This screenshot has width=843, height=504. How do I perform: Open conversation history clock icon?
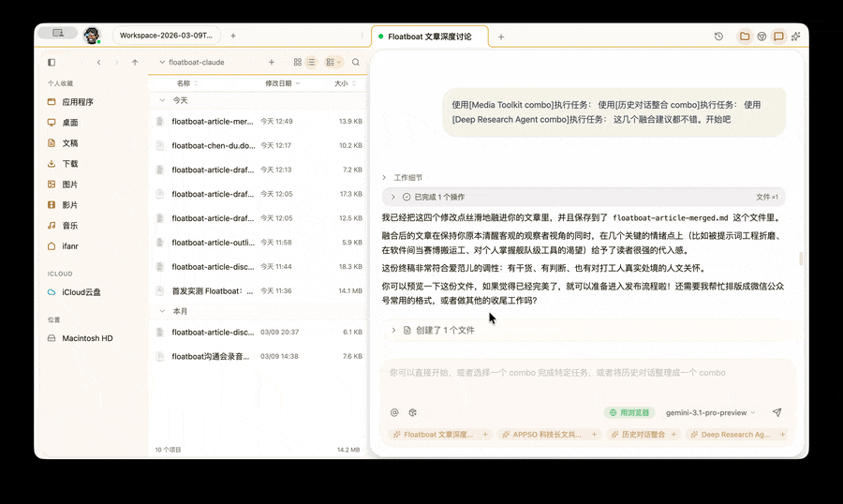click(x=718, y=37)
